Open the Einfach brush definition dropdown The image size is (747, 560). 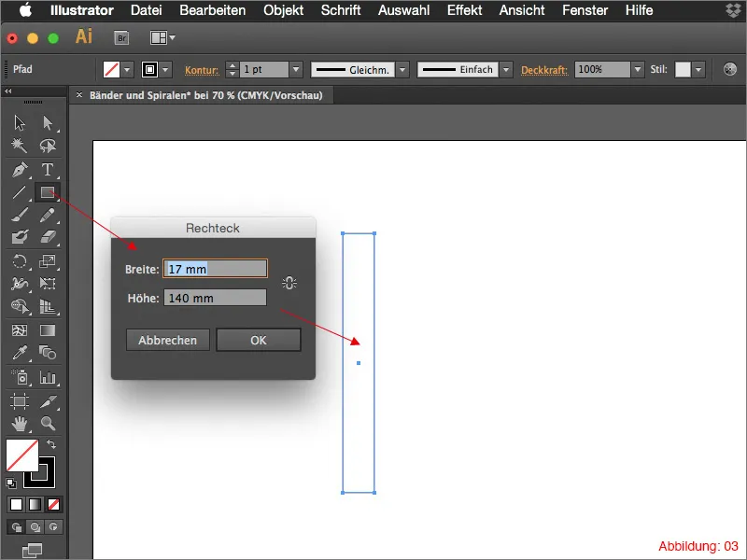coord(506,69)
